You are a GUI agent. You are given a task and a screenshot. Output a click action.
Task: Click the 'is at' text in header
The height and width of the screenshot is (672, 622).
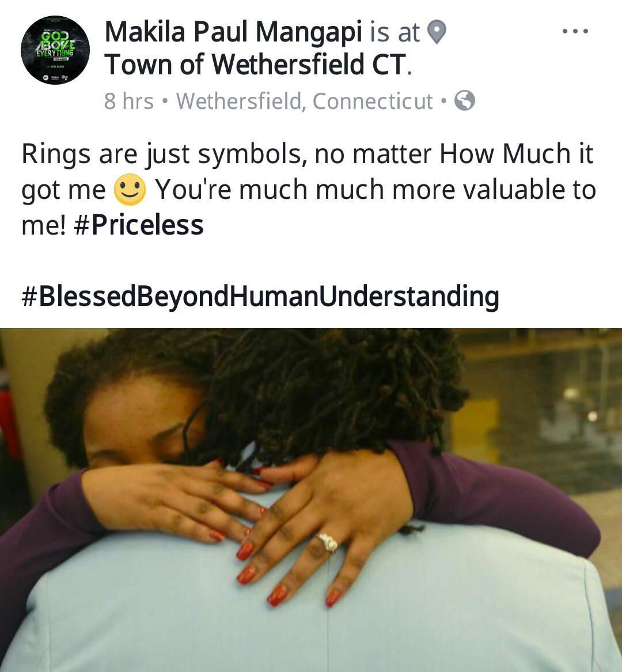[x=395, y=32]
